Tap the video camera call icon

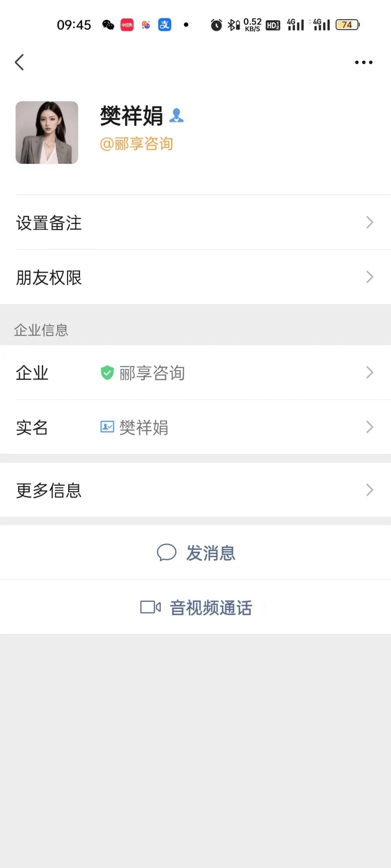(x=150, y=607)
